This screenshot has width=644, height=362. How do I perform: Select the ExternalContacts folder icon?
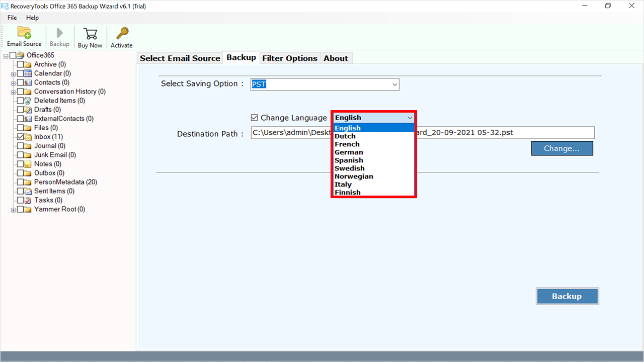(x=29, y=119)
